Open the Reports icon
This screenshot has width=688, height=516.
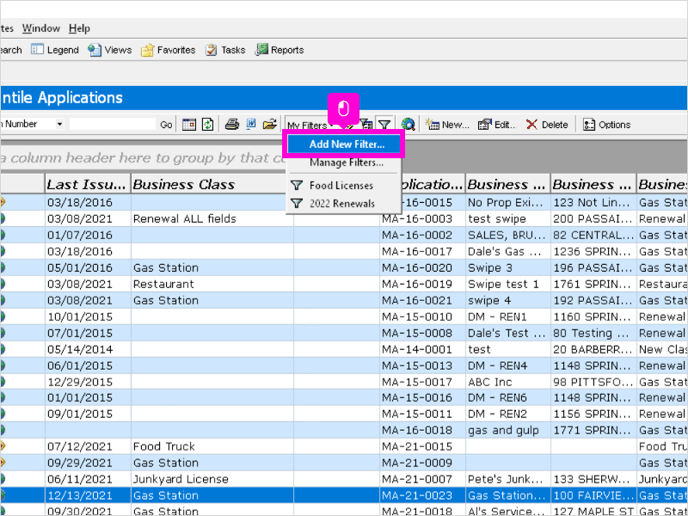click(x=262, y=50)
